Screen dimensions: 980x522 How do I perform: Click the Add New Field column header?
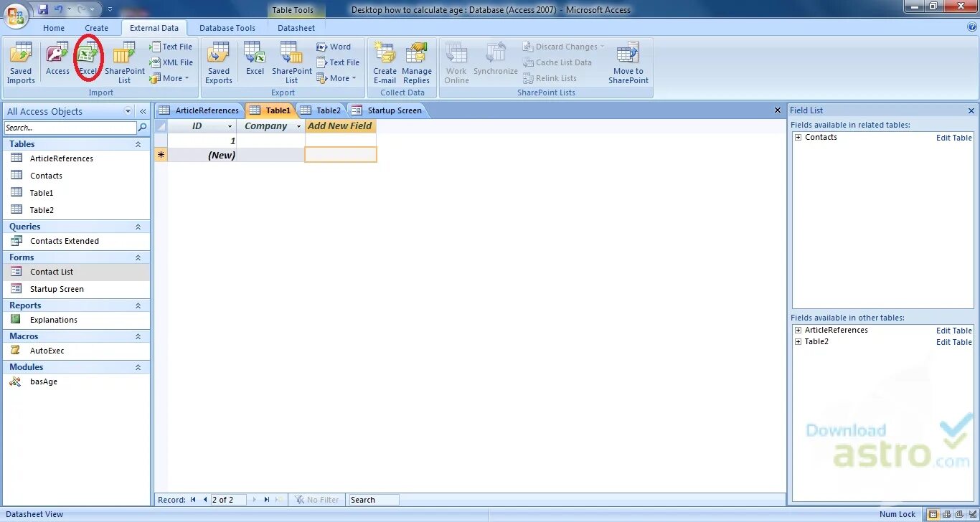(340, 126)
